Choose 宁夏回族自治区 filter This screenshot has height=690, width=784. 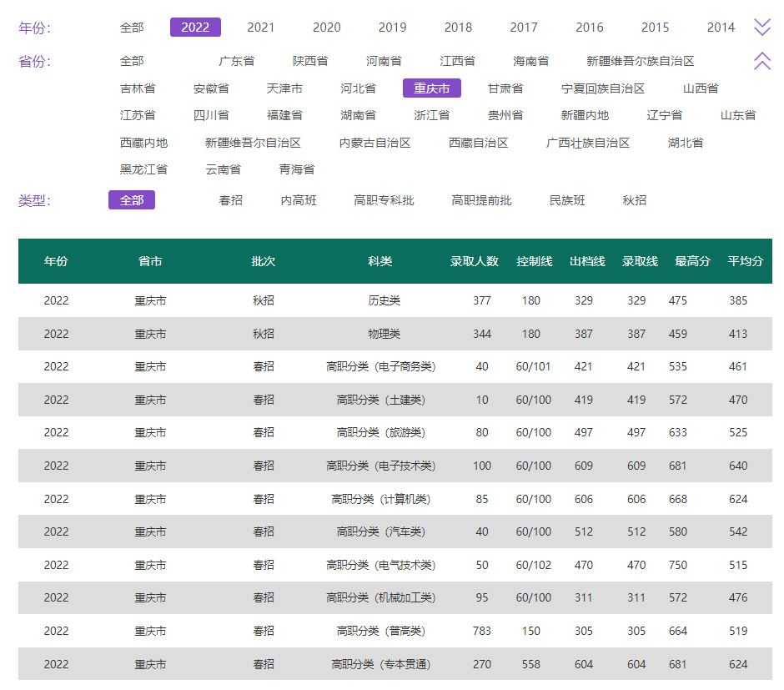pyautogui.click(x=603, y=88)
